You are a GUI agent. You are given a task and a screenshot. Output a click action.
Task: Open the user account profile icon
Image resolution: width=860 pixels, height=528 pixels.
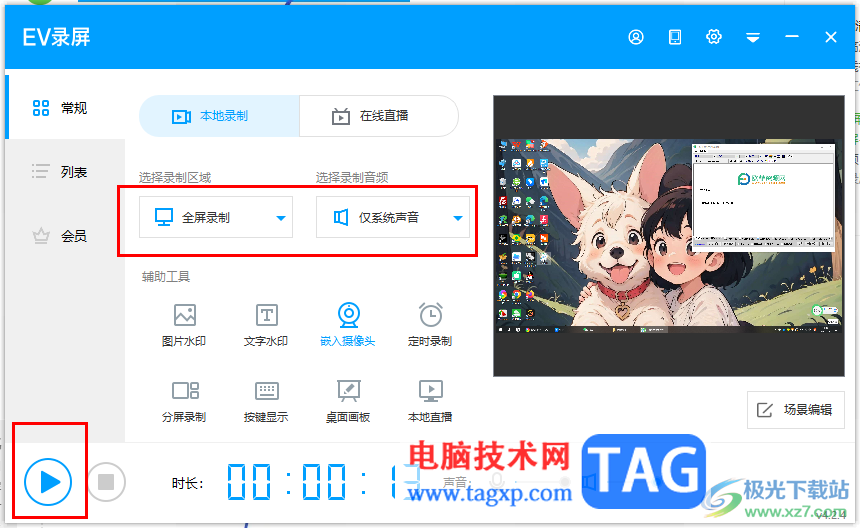[636, 37]
